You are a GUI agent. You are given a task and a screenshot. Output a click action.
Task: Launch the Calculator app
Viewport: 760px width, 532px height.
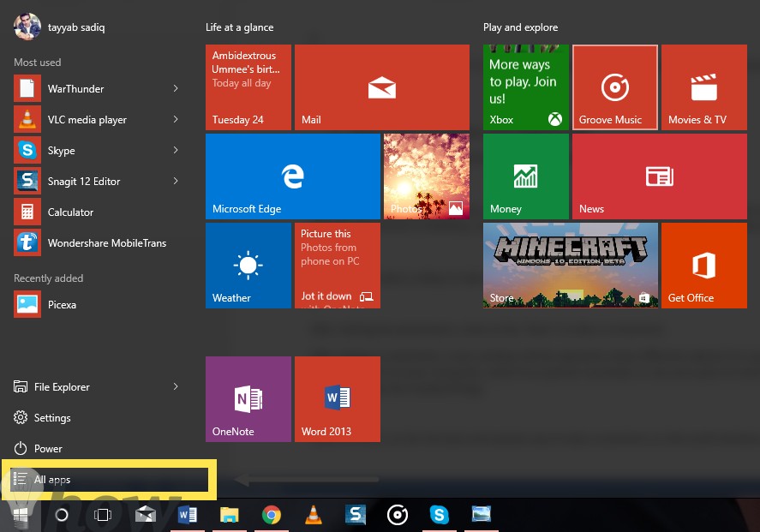coord(97,212)
